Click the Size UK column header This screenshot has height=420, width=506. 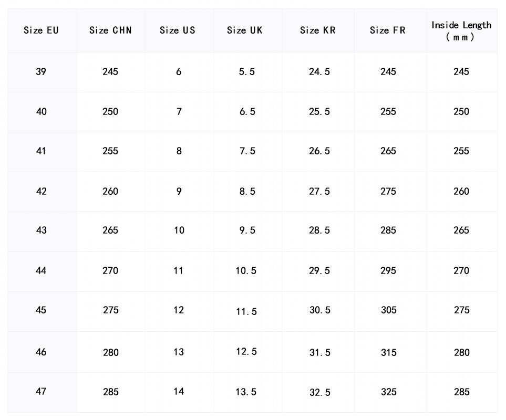(245, 30)
